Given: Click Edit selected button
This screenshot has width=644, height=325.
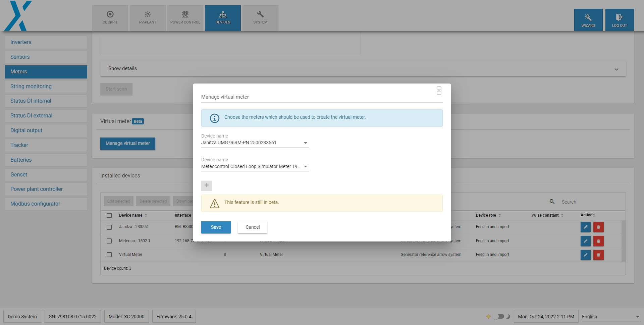Looking at the screenshot, I should 119,201.
